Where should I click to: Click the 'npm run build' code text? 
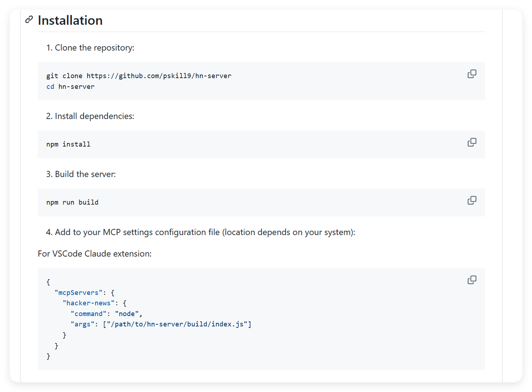72,203
